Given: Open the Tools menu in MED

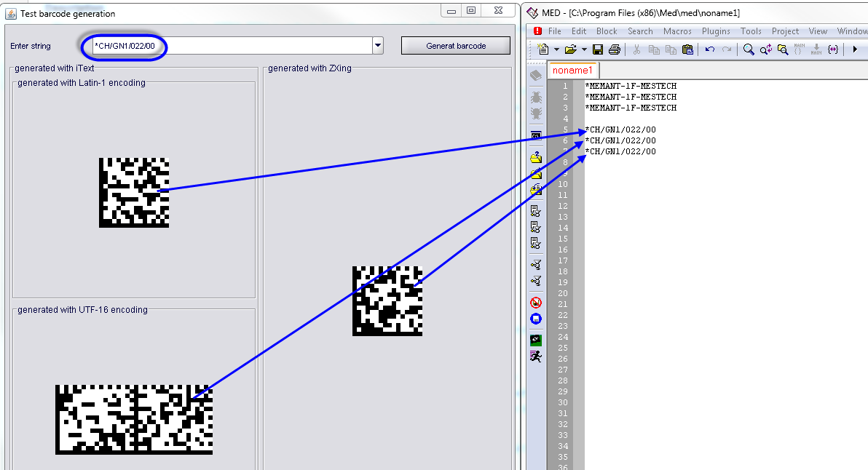Looking at the screenshot, I should [751, 31].
